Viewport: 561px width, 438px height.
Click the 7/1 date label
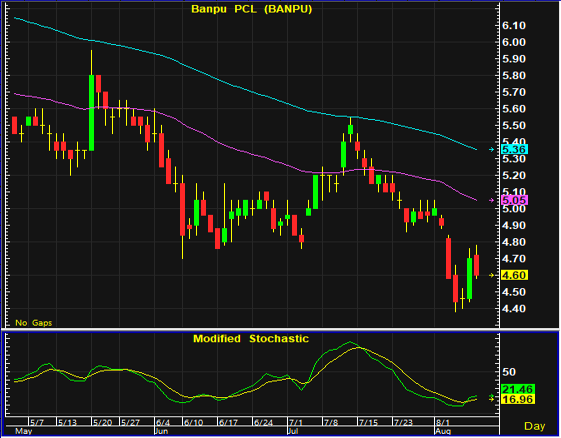(296, 423)
